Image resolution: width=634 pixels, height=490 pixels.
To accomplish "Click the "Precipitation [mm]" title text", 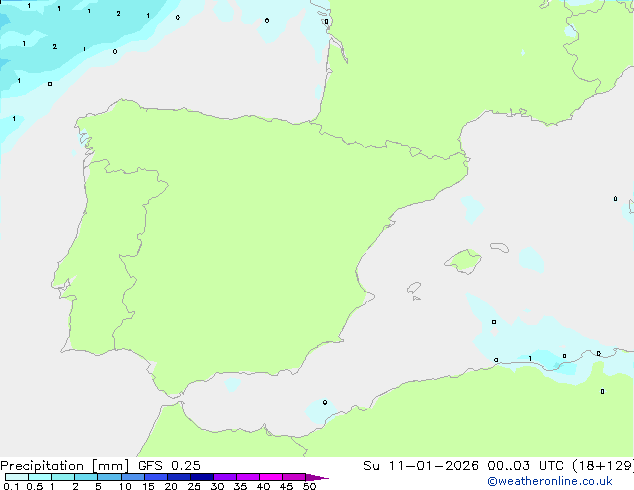I will click(x=64, y=466).
